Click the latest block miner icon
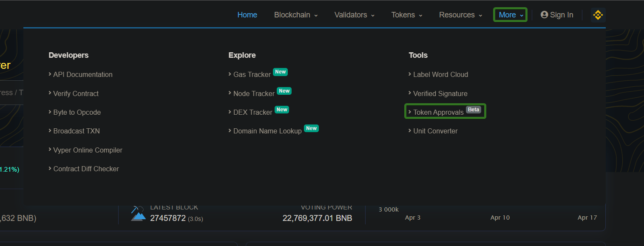644x246 pixels. click(138, 214)
